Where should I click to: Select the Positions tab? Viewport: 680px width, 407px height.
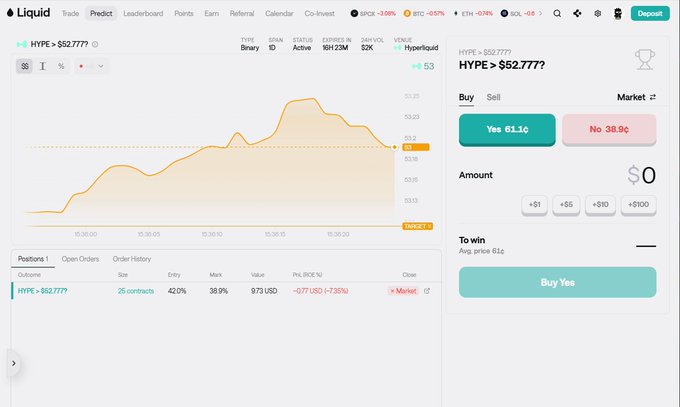pos(33,259)
